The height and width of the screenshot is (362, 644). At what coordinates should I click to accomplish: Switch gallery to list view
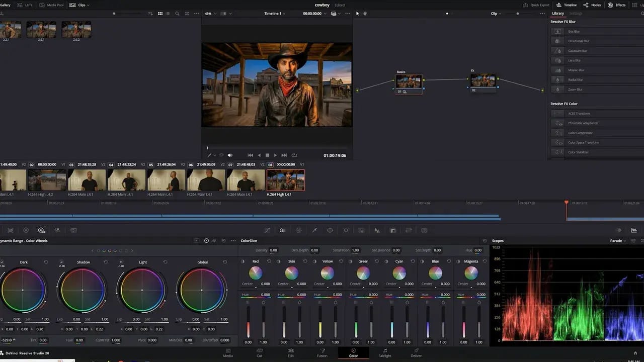pos(168,14)
